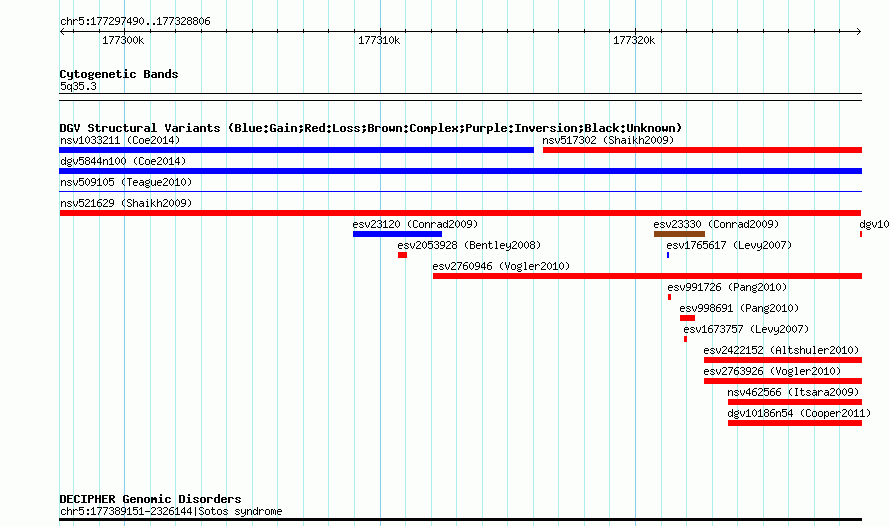
Task: Click the blue nsv1033211 gain bar
Action: [296, 150]
